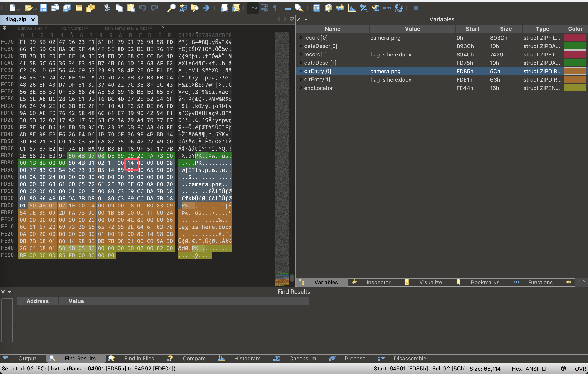Toggle LIT endianness in status bar
This screenshot has height=374, width=588.
546,369
